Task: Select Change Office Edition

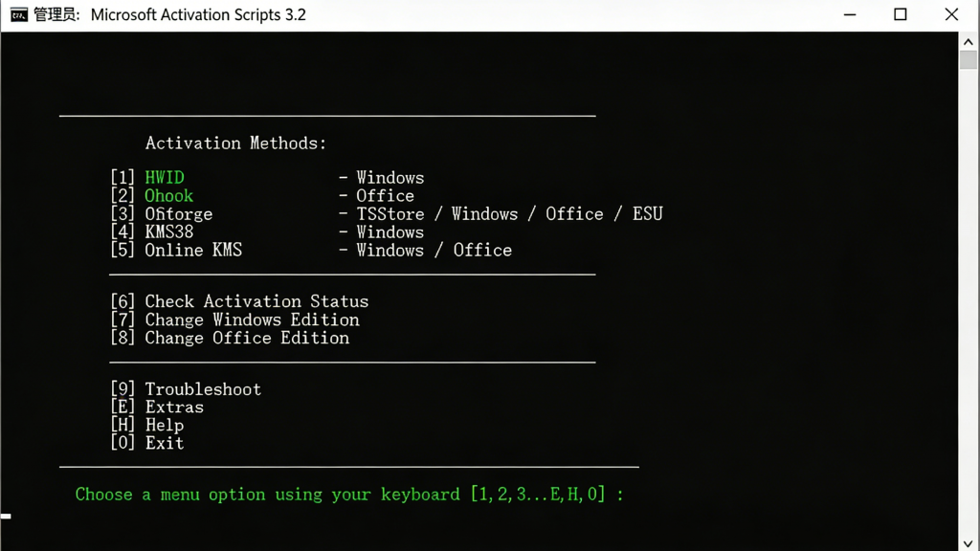Action: [x=247, y=339]
